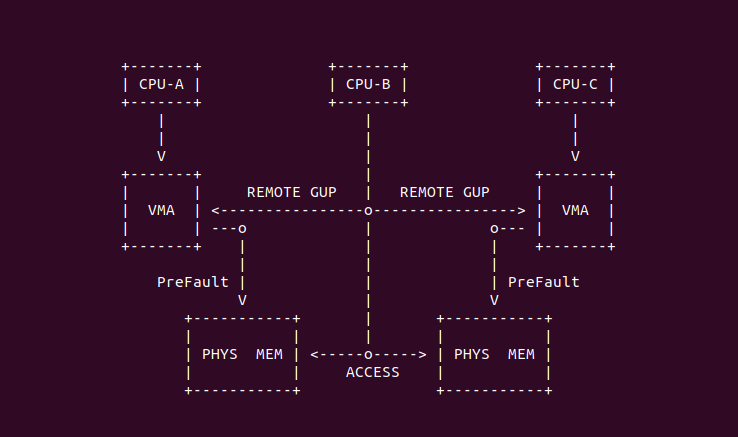Click the ACCESS label between memory boxes
Image resolution: width=738 pixels, height=437 pixels.
[372, 372]
